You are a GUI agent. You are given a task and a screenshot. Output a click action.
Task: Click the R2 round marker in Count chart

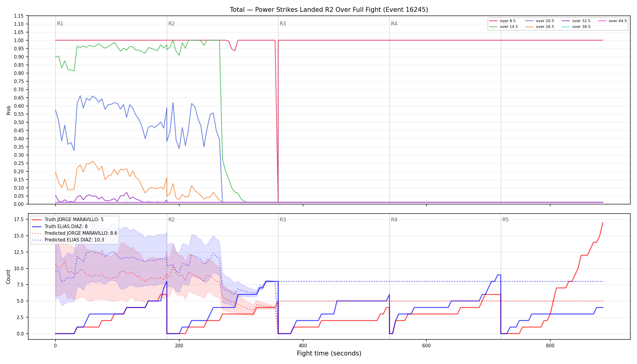point(171,220)
